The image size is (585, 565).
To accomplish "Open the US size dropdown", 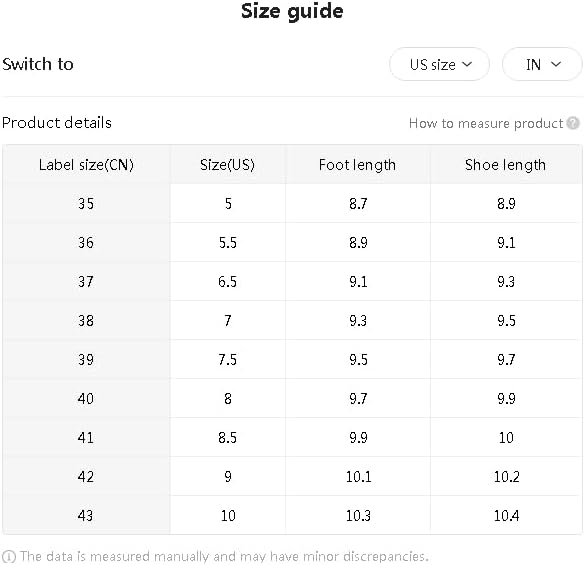I will (x=439, y=64).
